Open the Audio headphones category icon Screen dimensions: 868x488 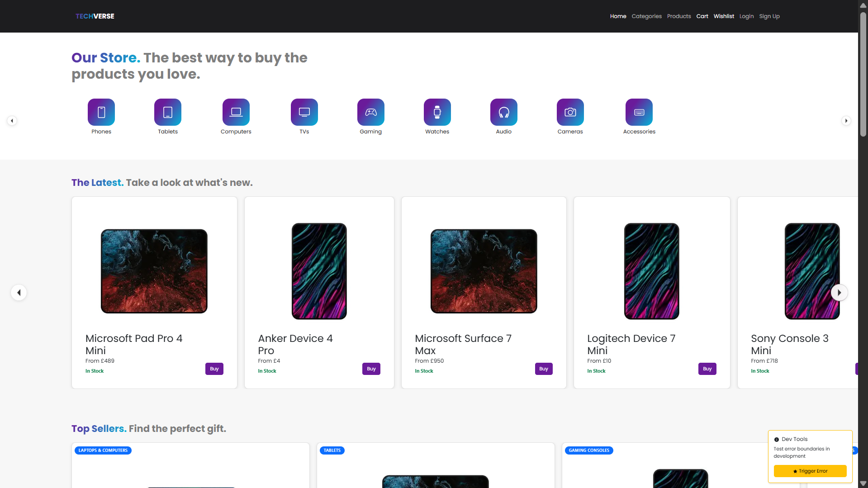pos(504,112)
